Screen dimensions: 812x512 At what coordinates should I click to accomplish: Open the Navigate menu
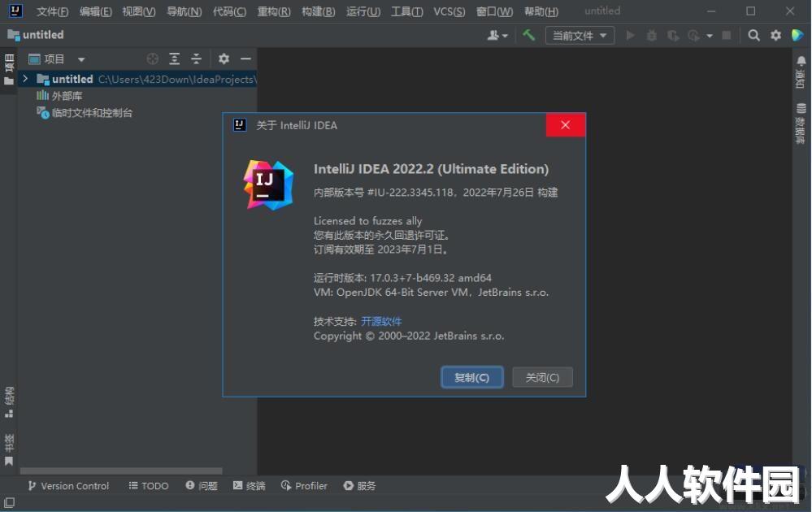pos(184,11)
